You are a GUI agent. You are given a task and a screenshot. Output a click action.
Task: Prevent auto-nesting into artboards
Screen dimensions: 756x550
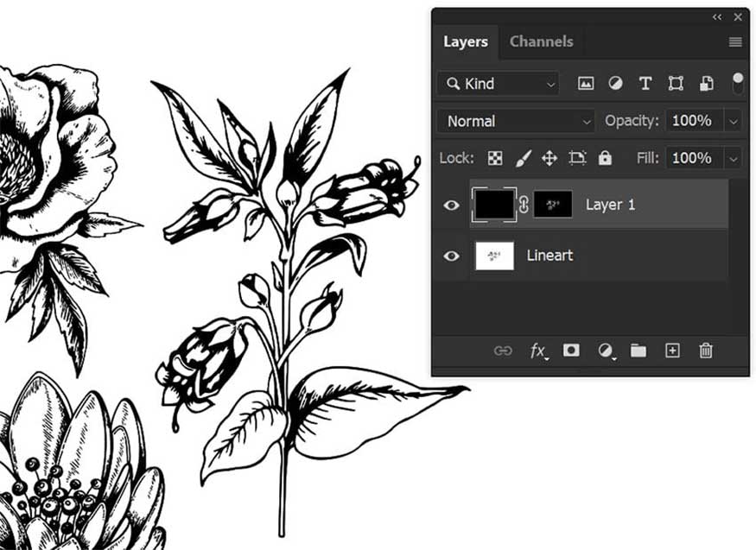pyautogui.click(x=577, y=158)
